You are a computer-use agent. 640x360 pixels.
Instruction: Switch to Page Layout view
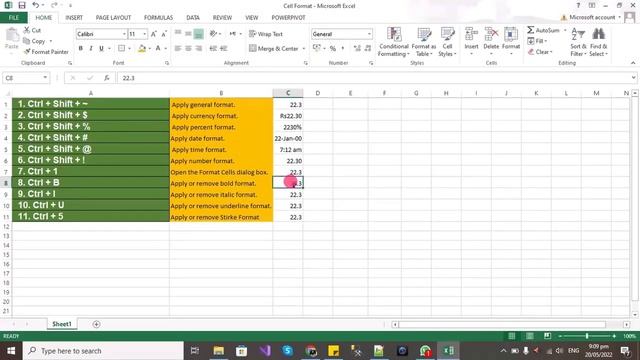pyautogui.click(x=530, y=336)
